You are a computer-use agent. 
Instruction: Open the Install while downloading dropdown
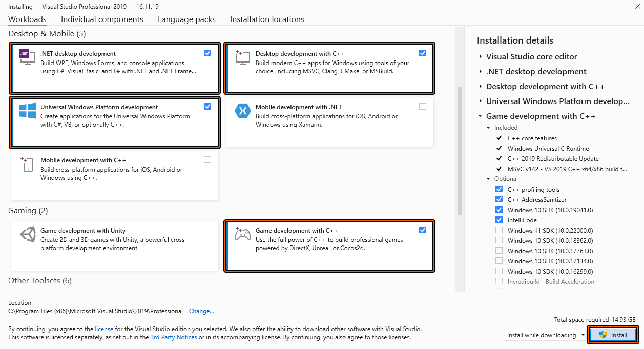546,335
